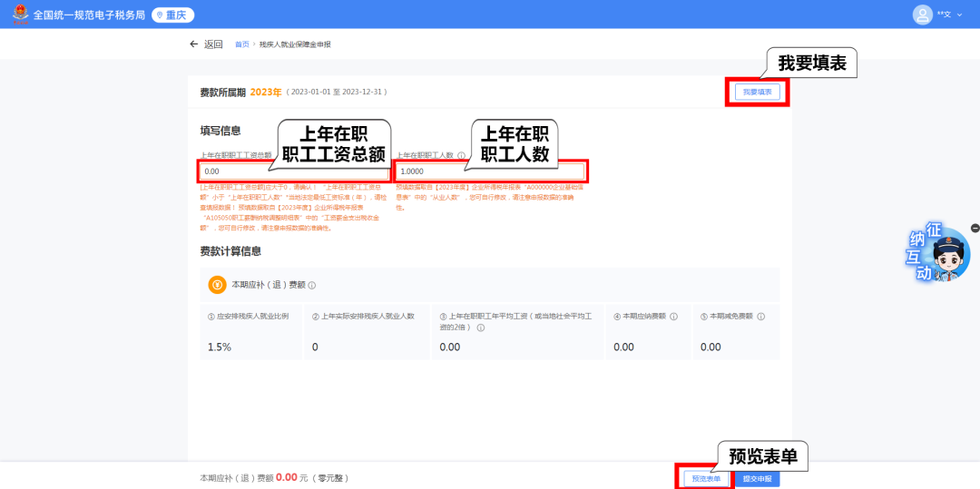
Task: Open the 重庆 location selector
Action: point(172,15)
